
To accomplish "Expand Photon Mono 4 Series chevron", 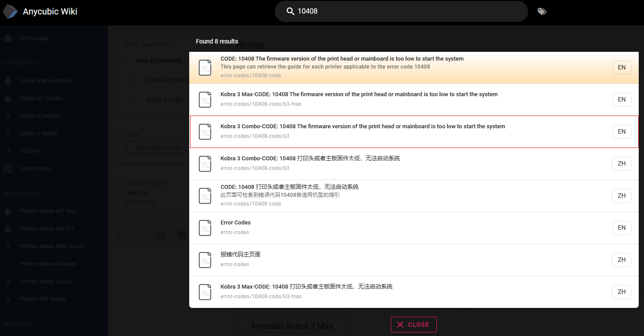I will coord(8,264).
